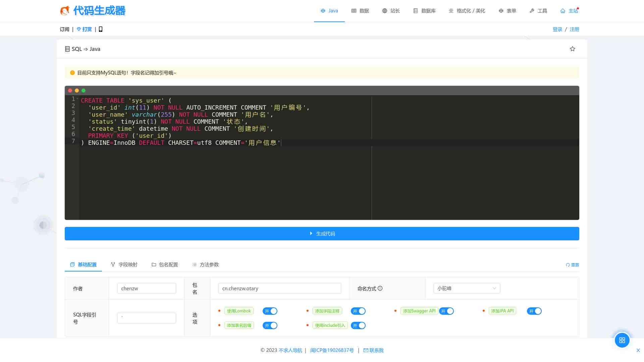Favorite this tool with the star icon
This screenshot has width=644, height=362.
click(573, 49)
